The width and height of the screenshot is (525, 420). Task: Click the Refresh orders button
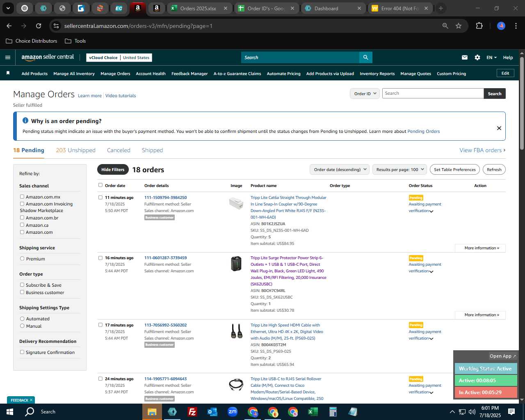click(x=494, y=169)
